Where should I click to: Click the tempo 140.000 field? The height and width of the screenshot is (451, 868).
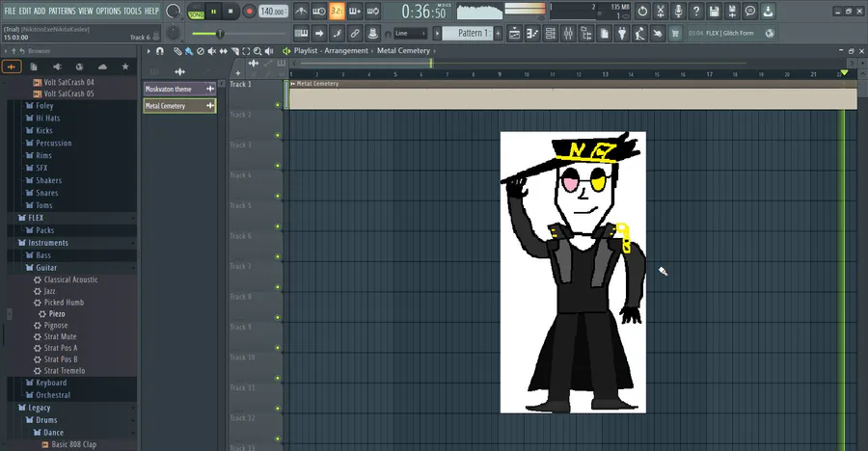pos(272,11)
